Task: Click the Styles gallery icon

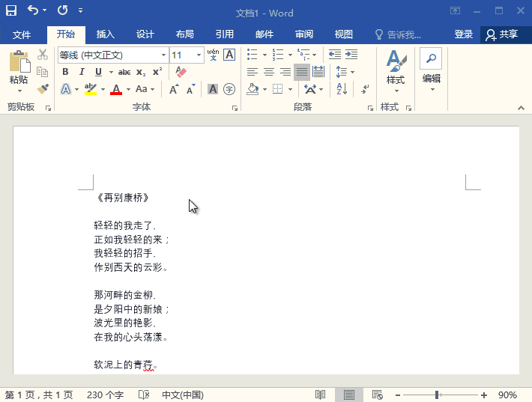Action: [x=396, y=61]
